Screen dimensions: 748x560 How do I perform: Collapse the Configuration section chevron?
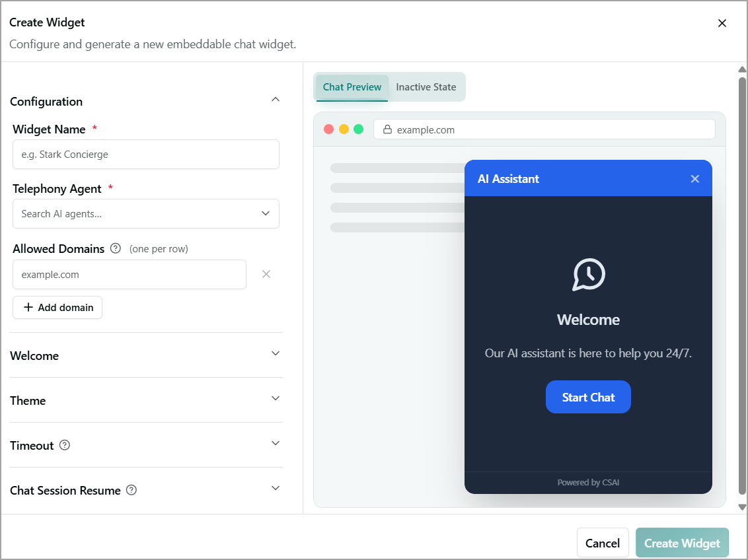tap(276, 99)
